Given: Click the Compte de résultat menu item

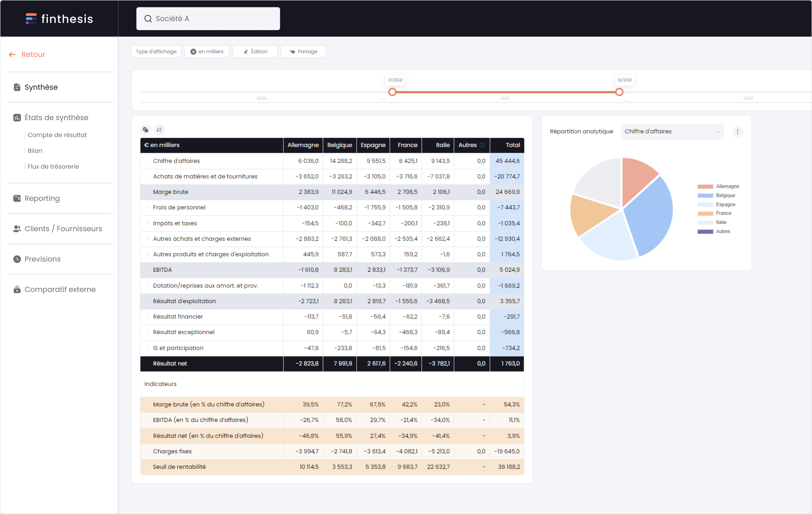Looking at the screenshot, I should coord(57,134).
